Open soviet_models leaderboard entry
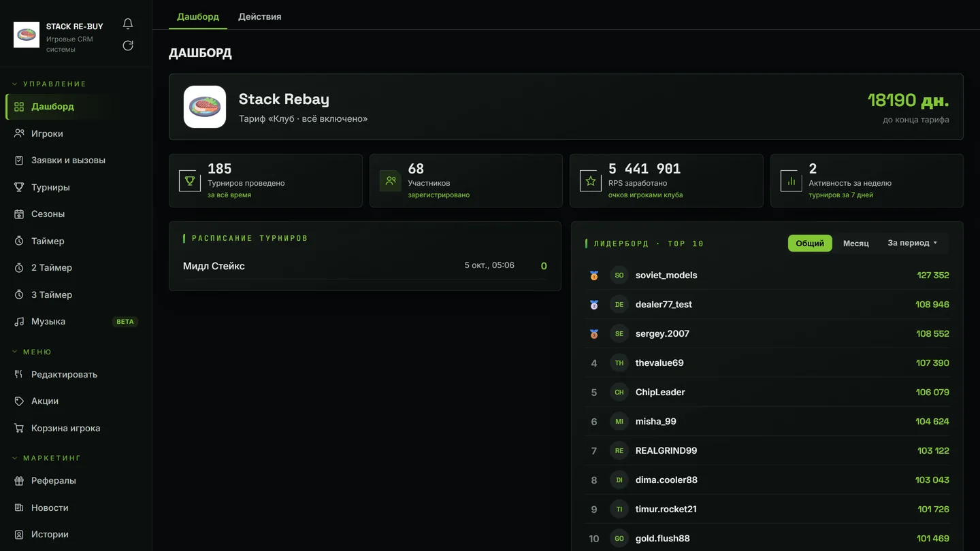Image resolution: width=980 pixels, height=551 pixels. pyautogui.click(x=768, y=275)
